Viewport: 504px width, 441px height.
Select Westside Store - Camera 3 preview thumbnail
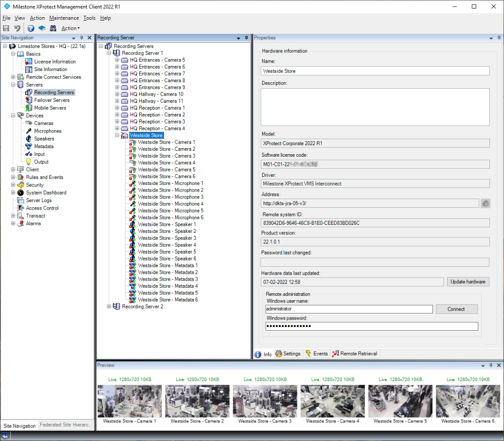(x=265, y=401)
